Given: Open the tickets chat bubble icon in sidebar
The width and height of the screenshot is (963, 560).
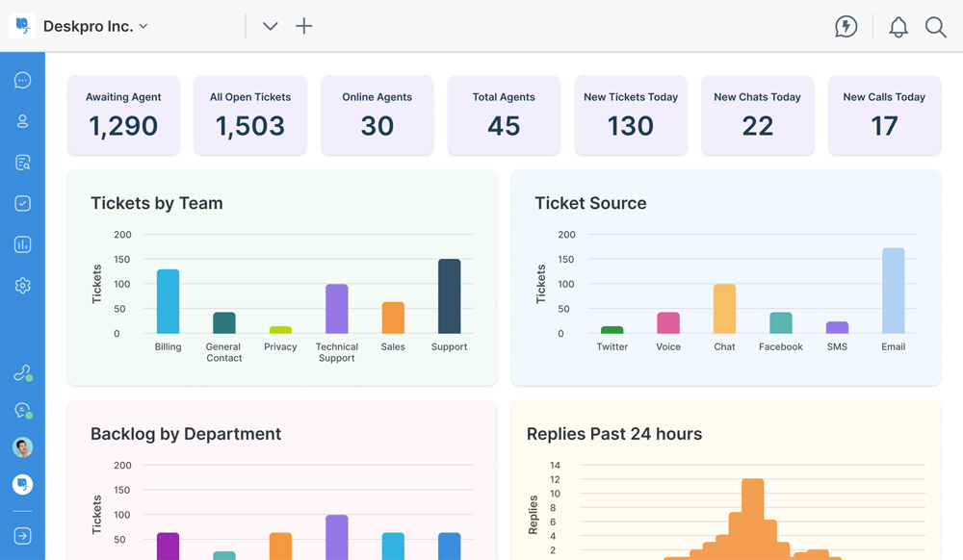Looking at the screenshot, I should tap(22, 81).
